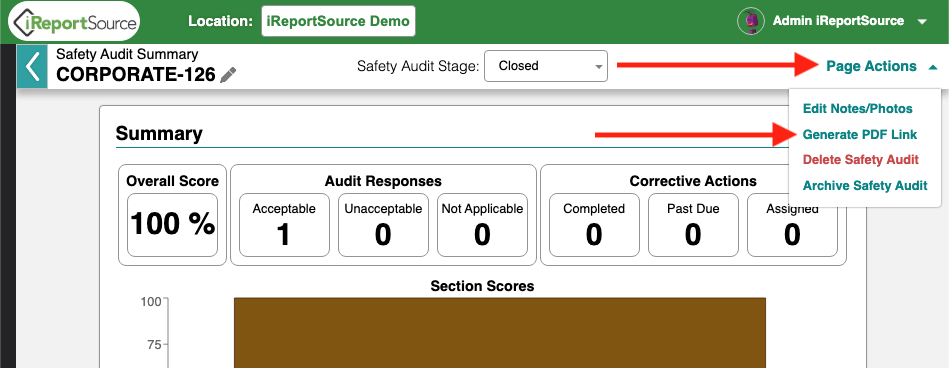Expand the Admin iReportSource account arrow

coord(922,22)
